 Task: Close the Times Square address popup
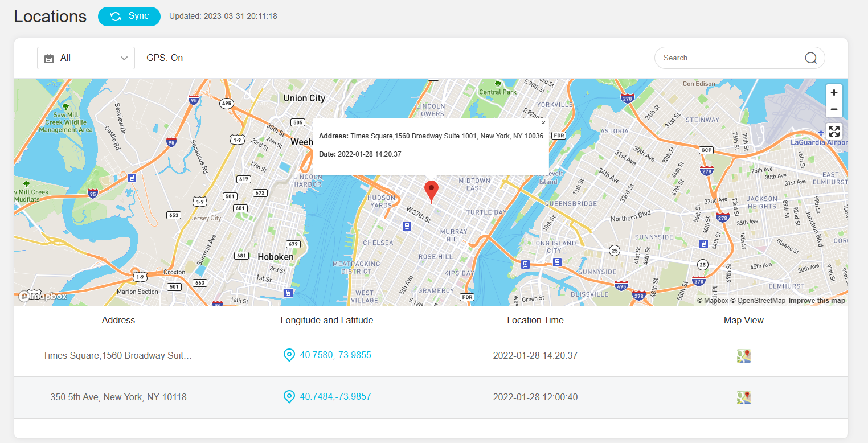pos(543,122)
